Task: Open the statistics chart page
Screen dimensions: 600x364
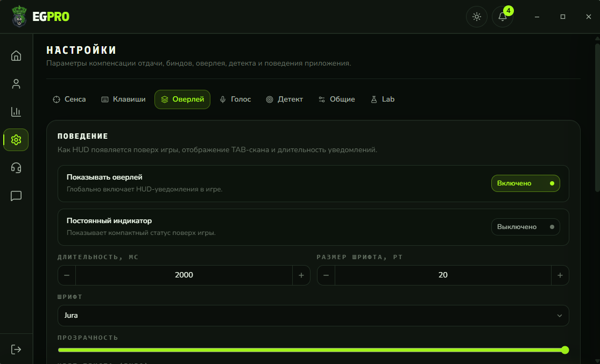Action: click(x=16, y=112)
